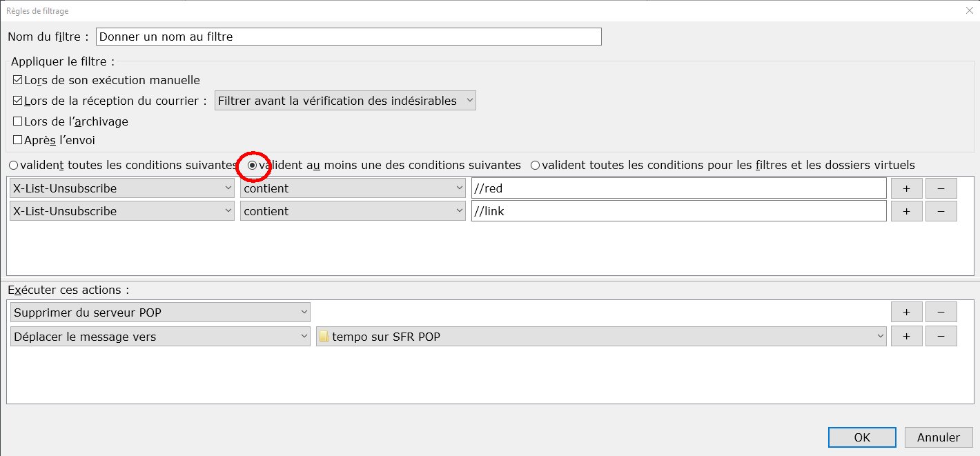
Task: Select 'valident au moins une des conditions' radio
Action: 253,166
